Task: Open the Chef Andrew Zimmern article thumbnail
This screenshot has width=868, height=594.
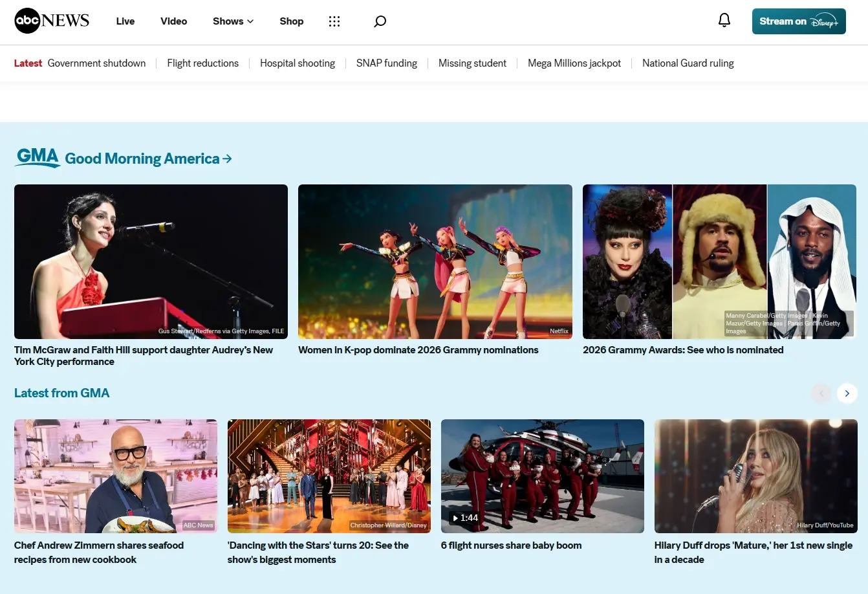Action: point(116,476)
